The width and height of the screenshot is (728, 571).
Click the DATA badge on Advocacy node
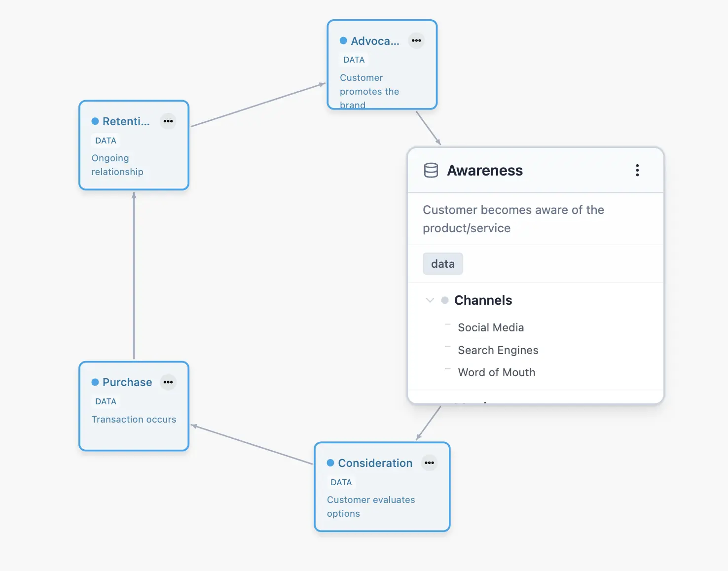(x=354, y=60)
